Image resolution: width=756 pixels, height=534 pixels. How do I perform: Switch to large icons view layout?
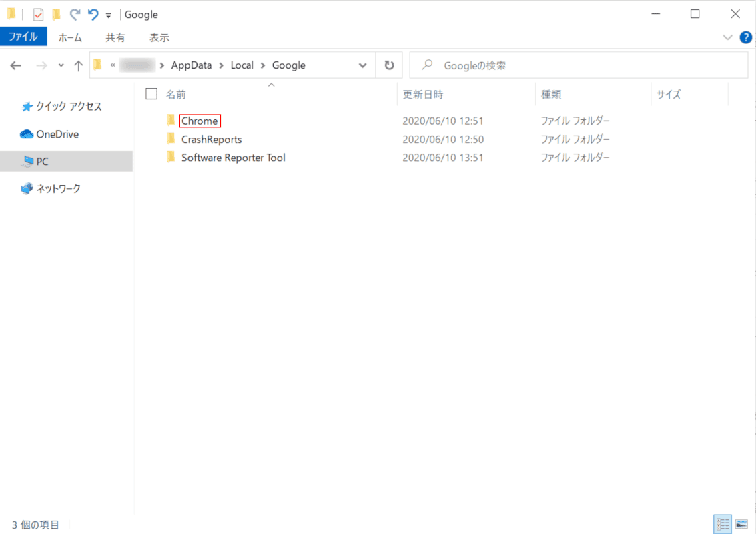coord(741,524)
